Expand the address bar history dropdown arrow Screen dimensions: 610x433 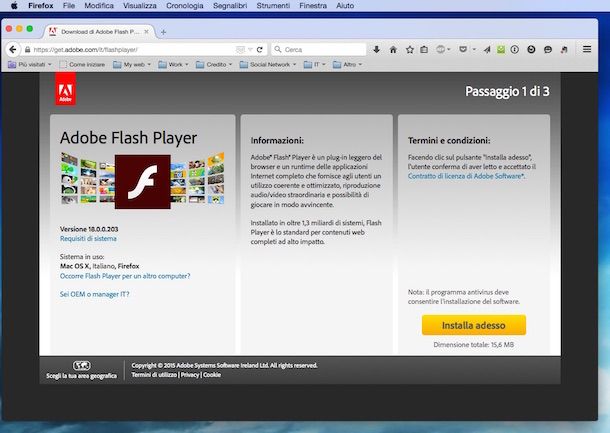pos(250,49)
